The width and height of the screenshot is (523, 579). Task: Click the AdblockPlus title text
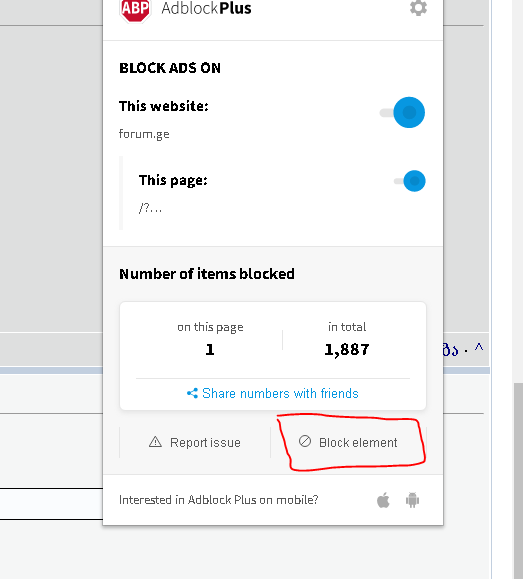pyautogui.click(x=206, y=8)
